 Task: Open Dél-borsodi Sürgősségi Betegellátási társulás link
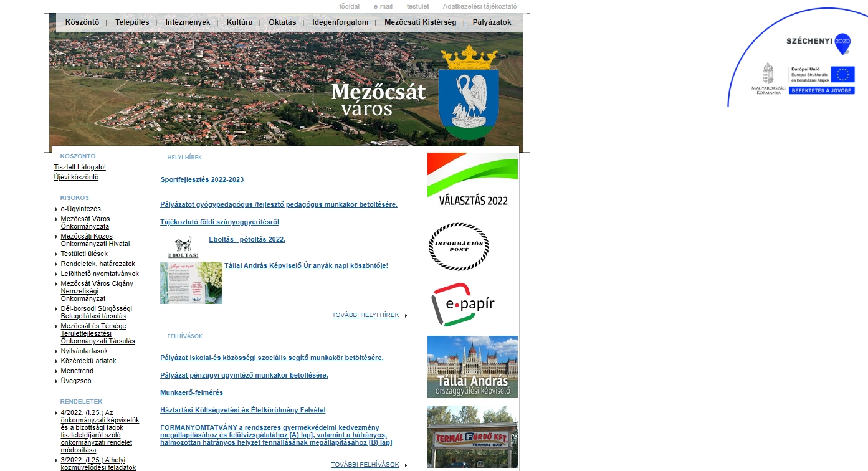pos(96,313)
